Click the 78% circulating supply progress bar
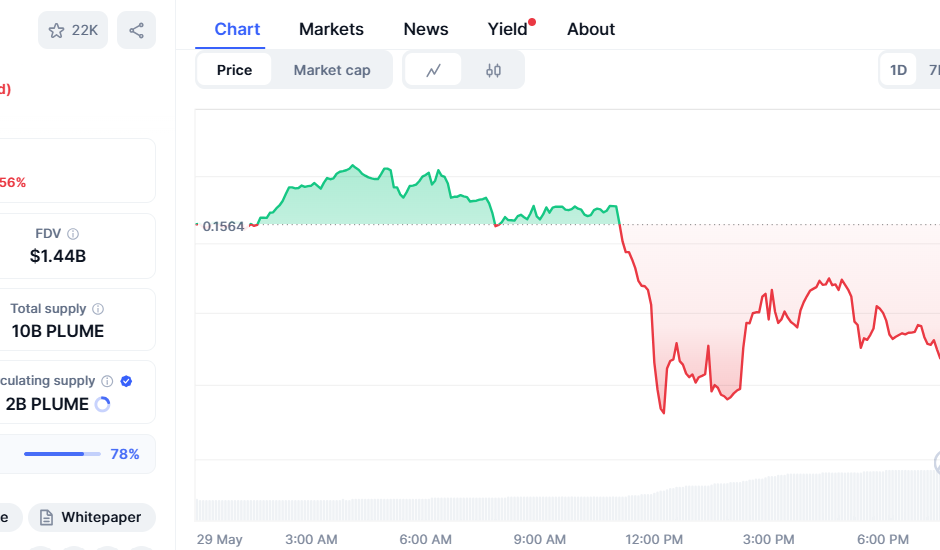Image resolution: width=940 pixels, height=550 pixels. [62, 454]
